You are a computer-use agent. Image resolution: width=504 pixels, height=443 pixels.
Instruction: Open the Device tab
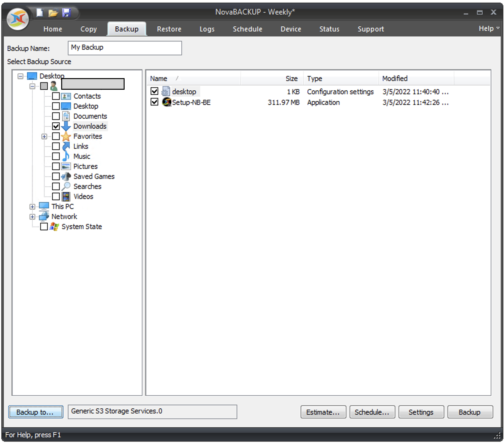pyautogui.click(x=291, y=29)
